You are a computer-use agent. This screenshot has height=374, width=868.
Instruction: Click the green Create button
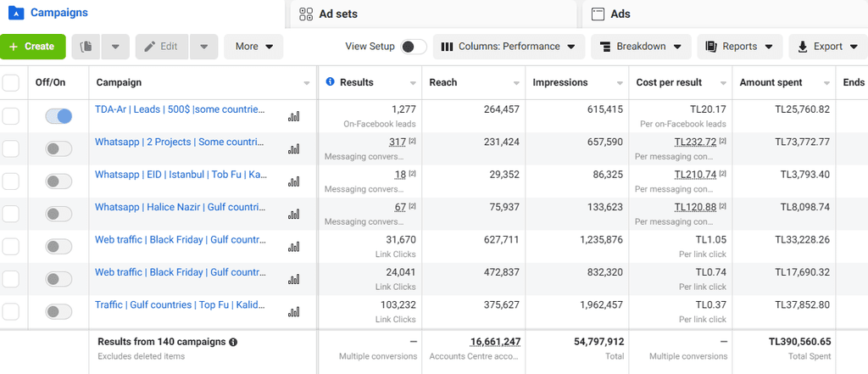pyautogui.click(x=33, y=47)
